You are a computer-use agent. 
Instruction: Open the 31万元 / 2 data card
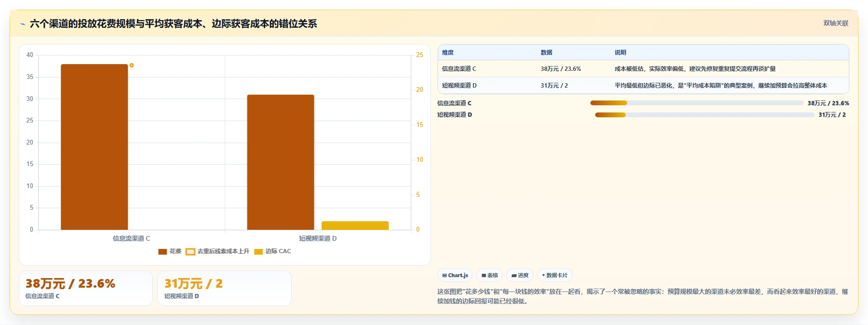(225, 288)
